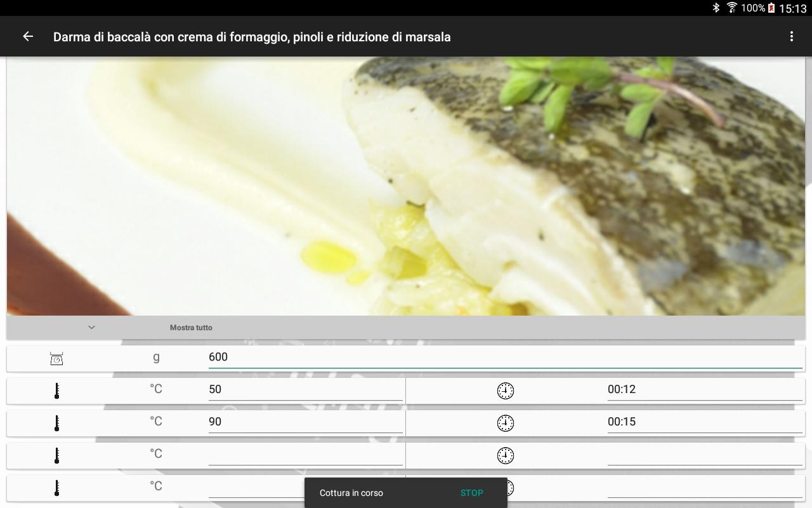Tap the weight scale icon
The height and width of the screenshot is (508, 812).
(56, 359)
